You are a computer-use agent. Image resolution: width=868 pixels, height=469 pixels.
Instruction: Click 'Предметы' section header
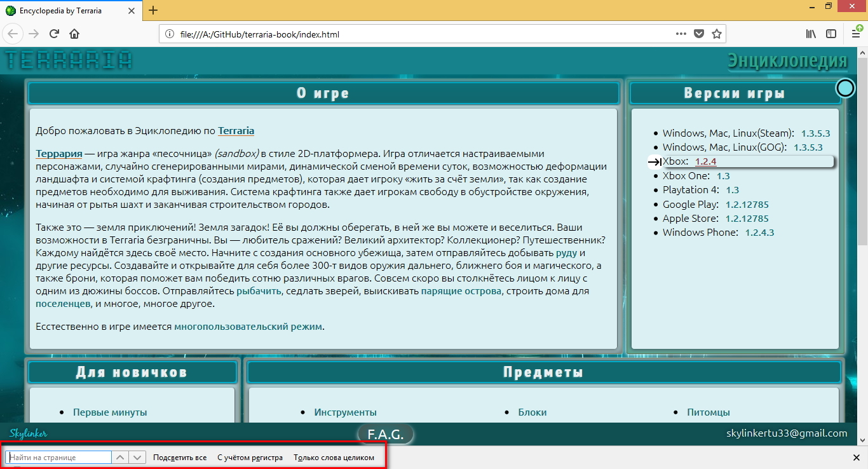544,372
